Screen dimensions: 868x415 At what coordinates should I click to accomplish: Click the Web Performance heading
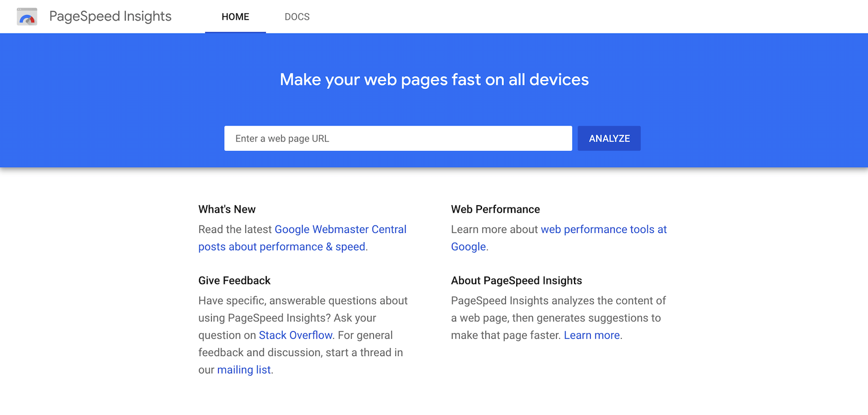(x=495, y=209)
